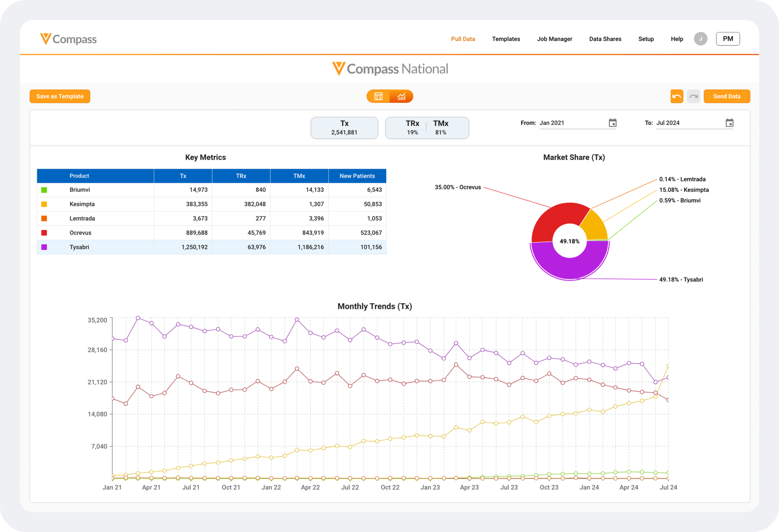Click the Tysabri purple color swatch
This screenshot has width=779, height=532.
[x=44, y=247]
